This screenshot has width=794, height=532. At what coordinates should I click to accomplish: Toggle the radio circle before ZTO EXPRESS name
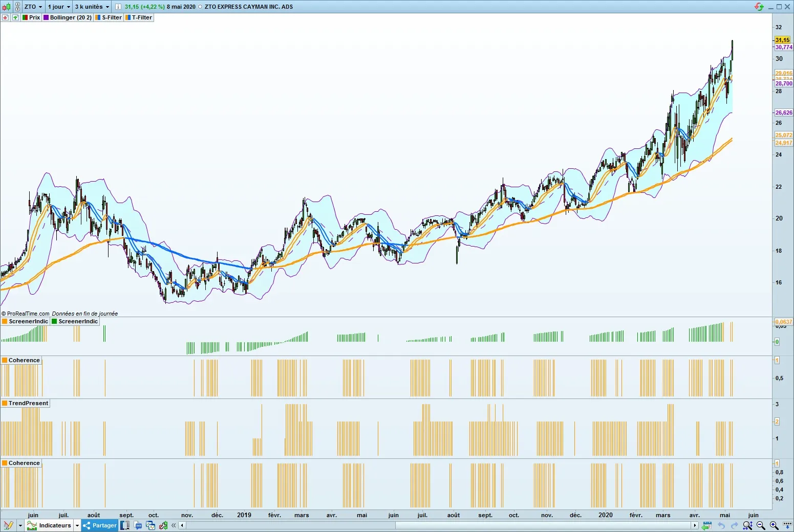click(x=200, y=7)
